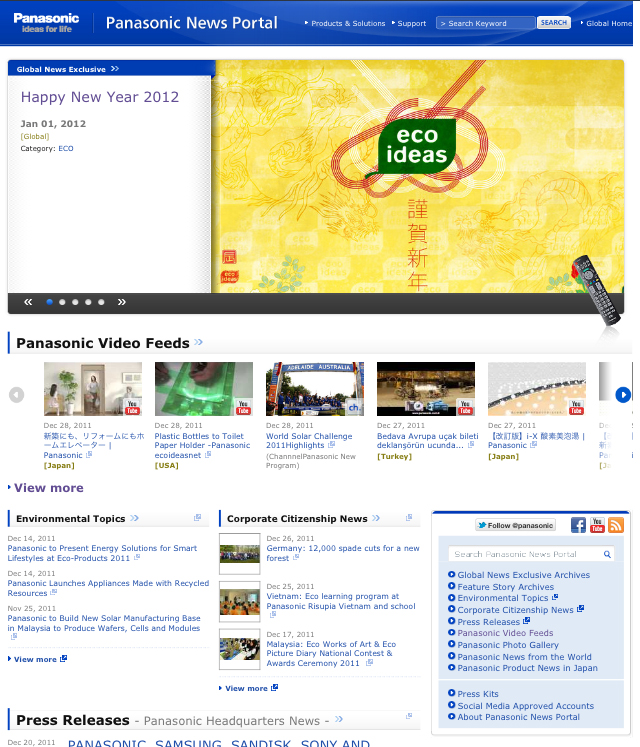
Task: Open Plastic Bottles to Toilet Paper thumbnail
Action: [x=203, y=389]
